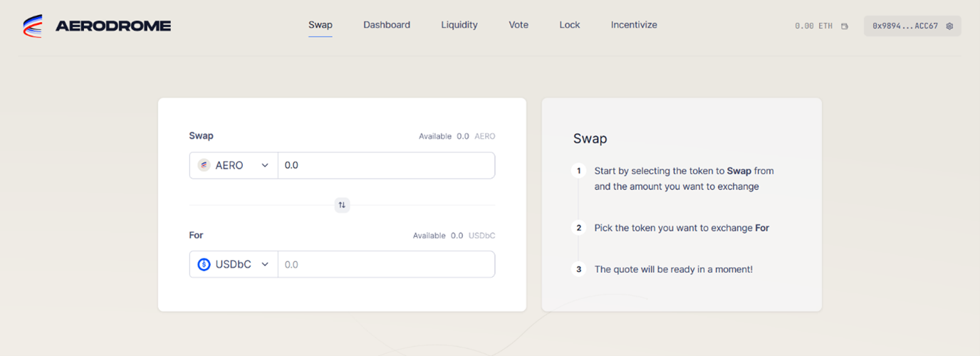Click "Pick the token you want" step text
This screenshot has width=980, height=356.
click(x=682, y=228)
